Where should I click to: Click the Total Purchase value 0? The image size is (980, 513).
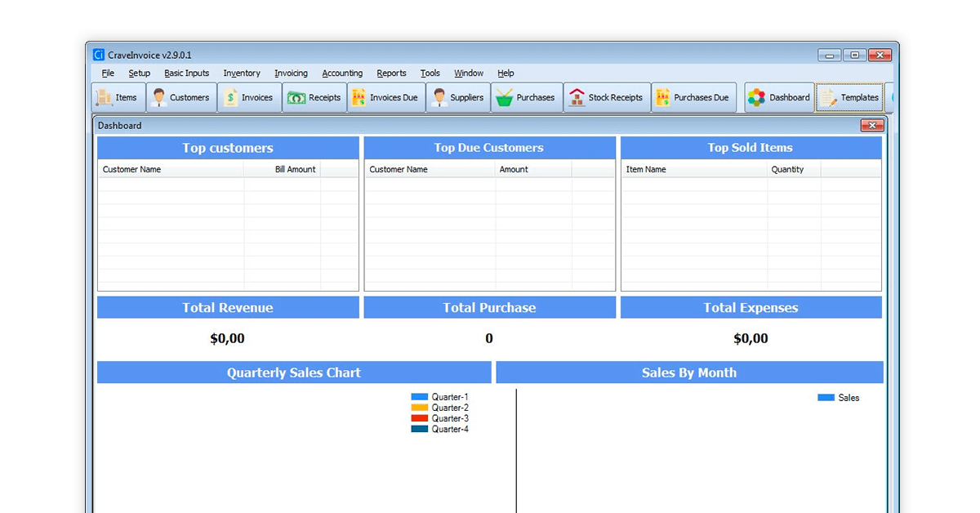point(489,338)
